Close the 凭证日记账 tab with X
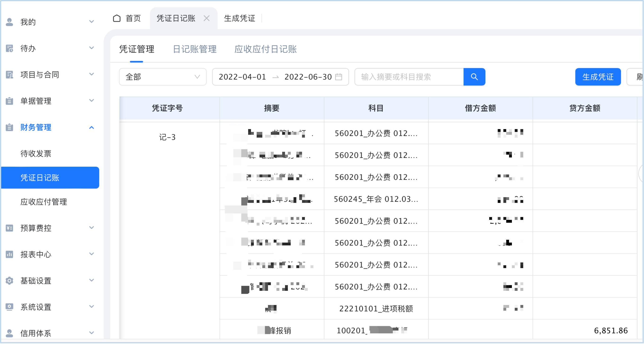 207,18
